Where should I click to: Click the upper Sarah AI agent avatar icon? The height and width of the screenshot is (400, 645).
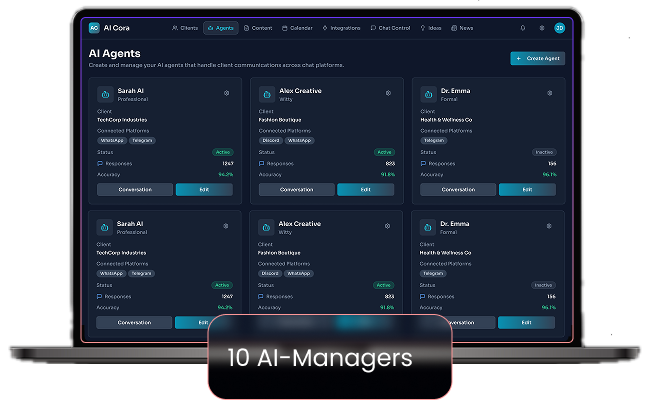[x=106, y=94]
